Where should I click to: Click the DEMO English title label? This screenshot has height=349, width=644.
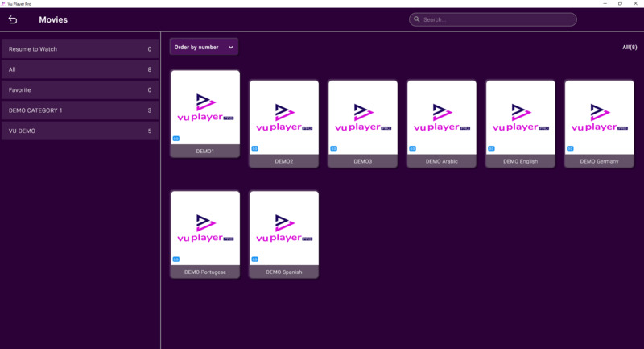520,161
